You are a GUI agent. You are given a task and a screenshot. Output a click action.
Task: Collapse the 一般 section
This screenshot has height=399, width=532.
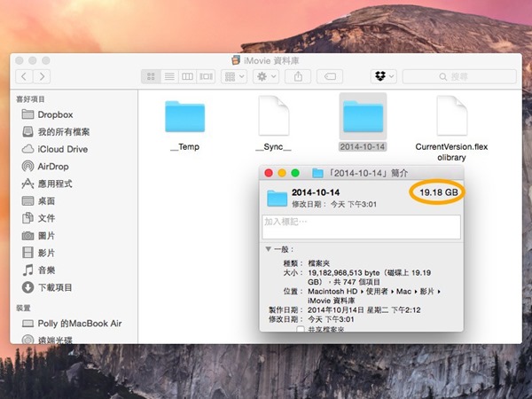(x=268, y=249)
